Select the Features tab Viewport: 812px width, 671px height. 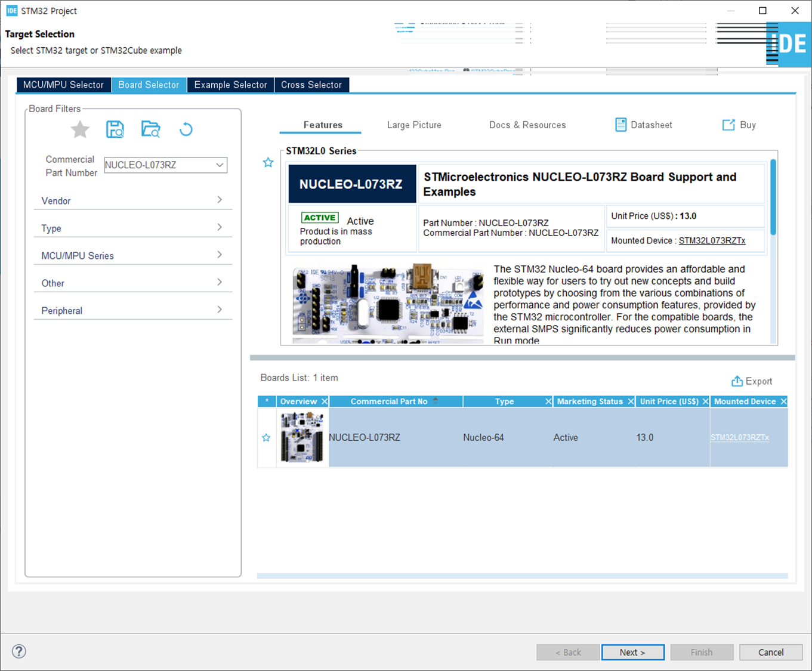pyautogui.click(x=323, y=125)
